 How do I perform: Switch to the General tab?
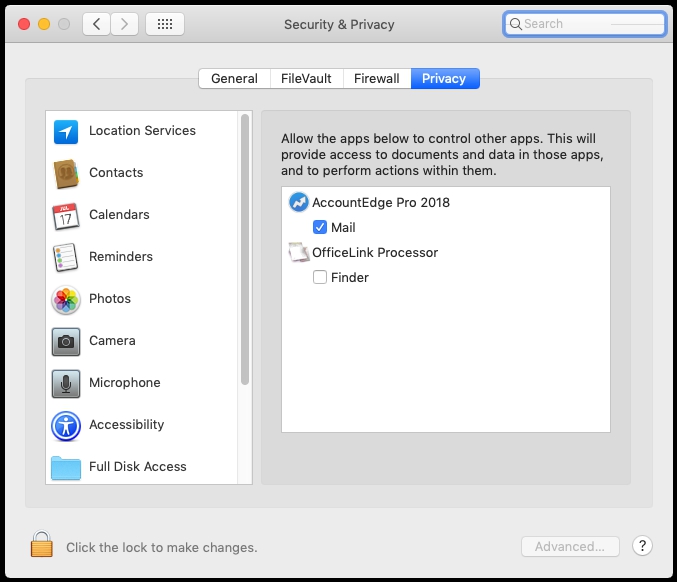coord(234,79)
